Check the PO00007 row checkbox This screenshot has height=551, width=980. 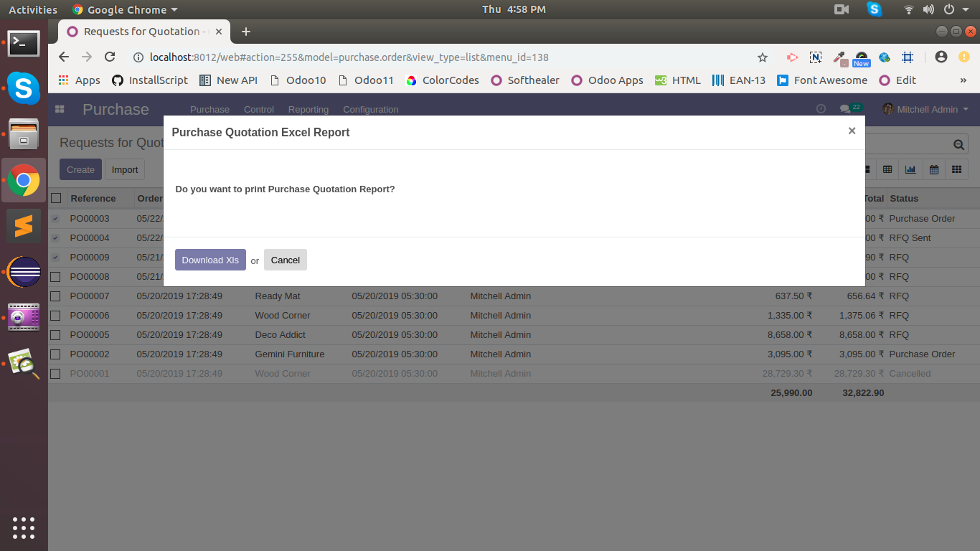click(55, 296)
